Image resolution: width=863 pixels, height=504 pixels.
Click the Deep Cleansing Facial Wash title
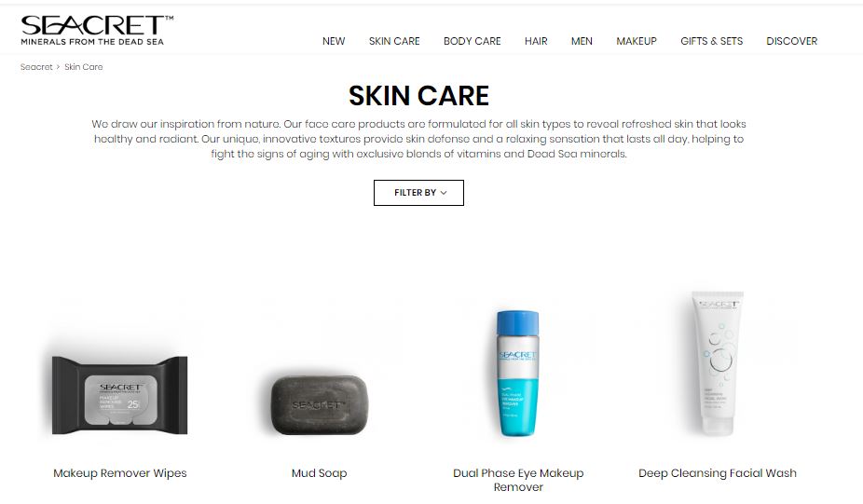tap(718, 473)
